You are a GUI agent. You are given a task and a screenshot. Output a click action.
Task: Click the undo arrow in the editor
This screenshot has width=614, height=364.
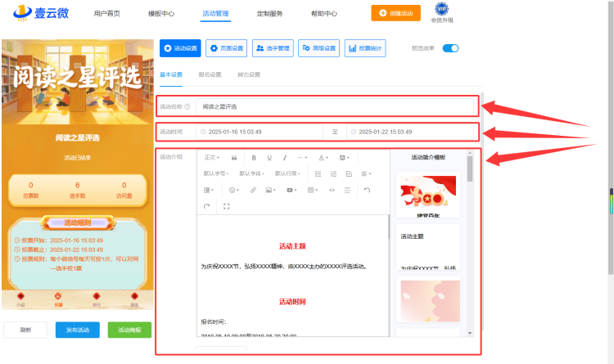(367, 191)
